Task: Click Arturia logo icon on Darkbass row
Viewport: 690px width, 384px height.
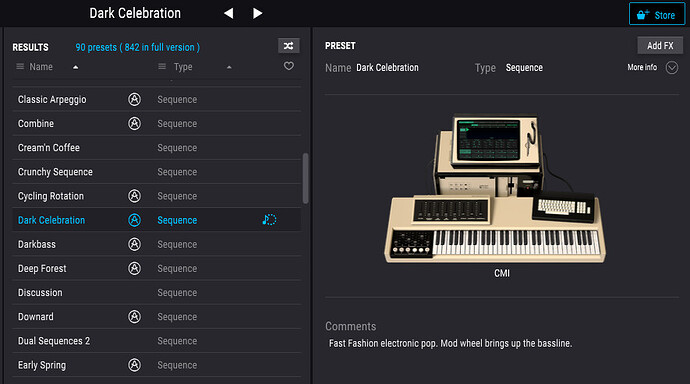Action: point(134,244)
